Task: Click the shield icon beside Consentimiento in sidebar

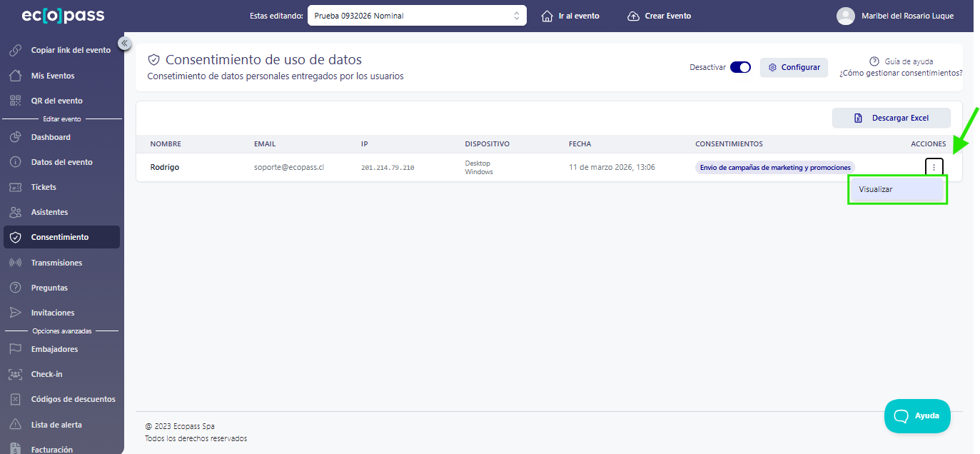Action: pos(15,237)
